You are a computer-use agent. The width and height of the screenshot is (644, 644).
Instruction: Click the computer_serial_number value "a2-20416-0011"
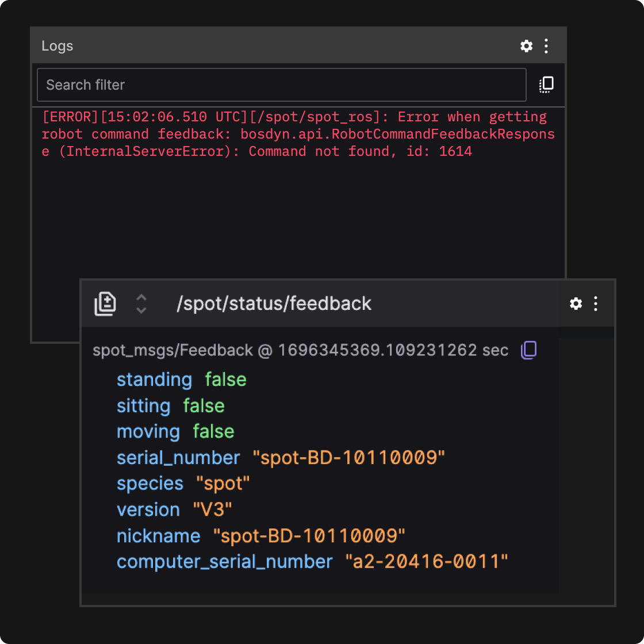click(x=426, y=562)
